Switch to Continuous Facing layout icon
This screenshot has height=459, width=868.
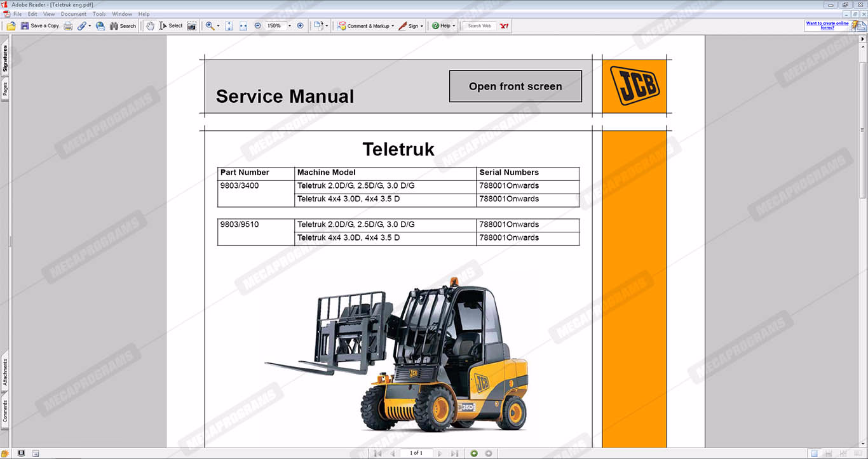(842, 453)
